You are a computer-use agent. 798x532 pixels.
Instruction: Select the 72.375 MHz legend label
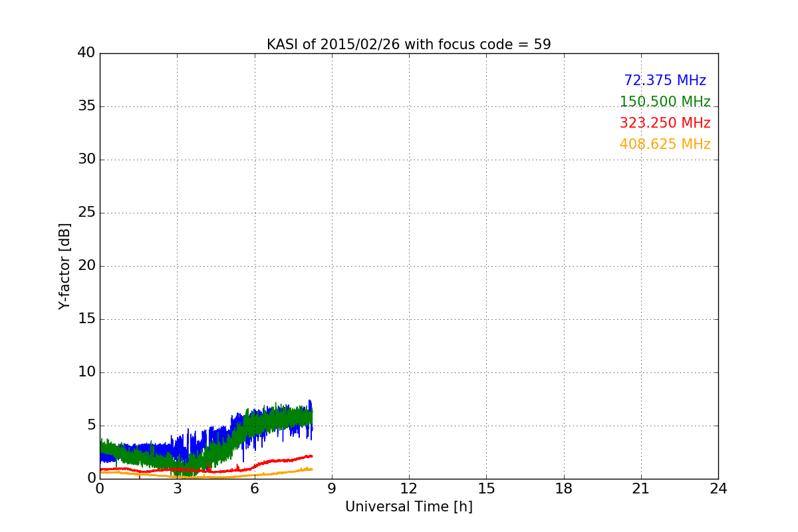665,80
